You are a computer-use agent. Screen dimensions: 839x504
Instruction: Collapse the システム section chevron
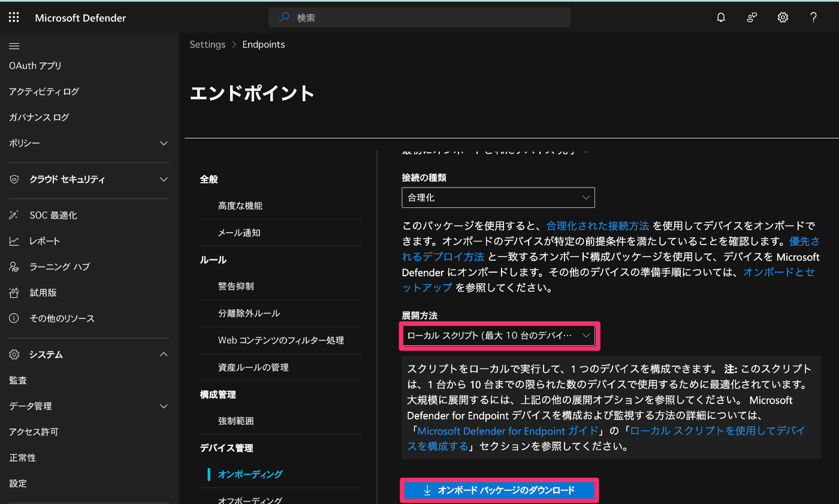[164, 354]
